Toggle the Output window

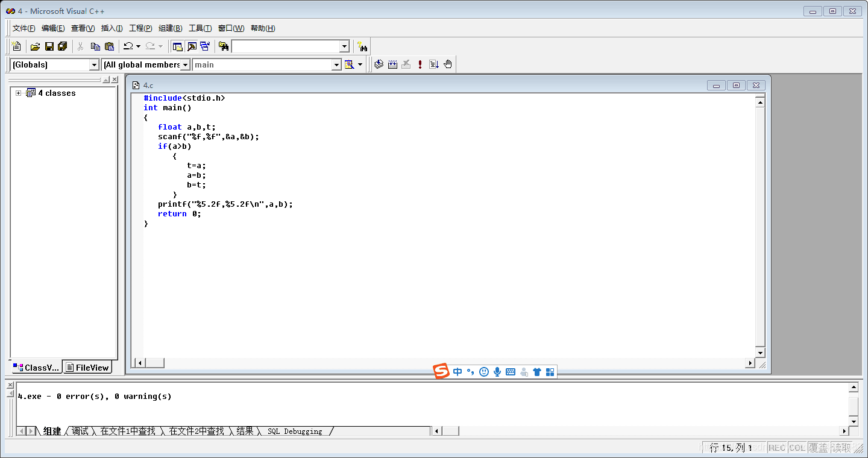click(191, 46)
